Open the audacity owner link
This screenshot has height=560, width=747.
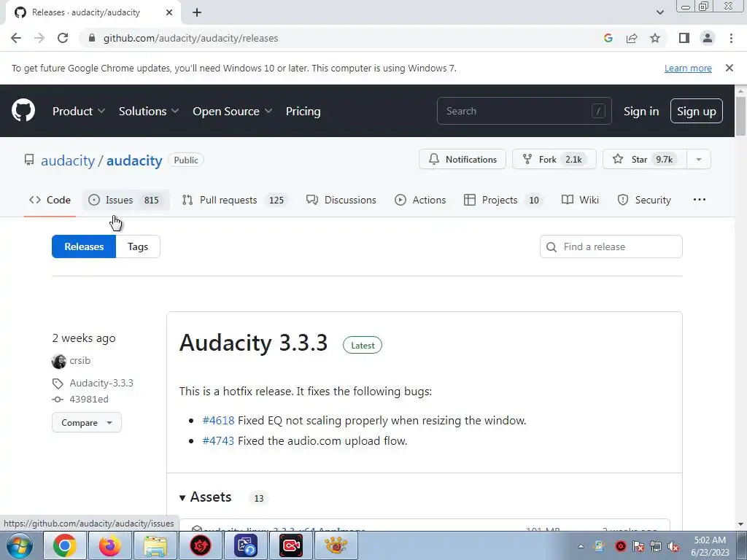(68, 160)
